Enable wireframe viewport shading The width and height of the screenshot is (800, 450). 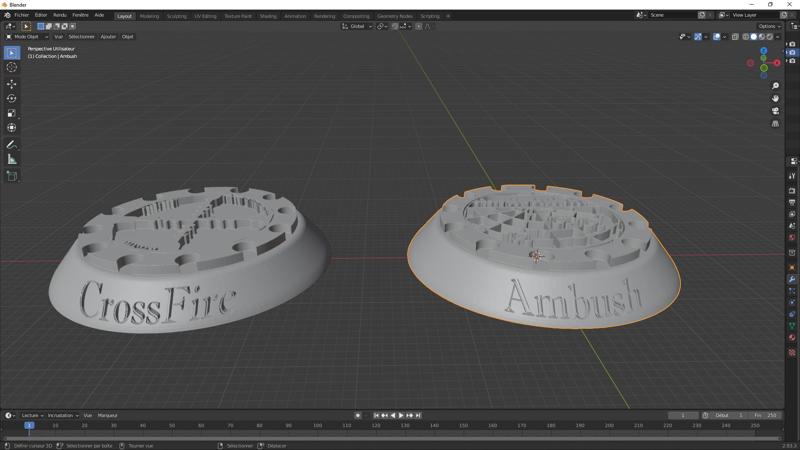(x=746, y=37)
